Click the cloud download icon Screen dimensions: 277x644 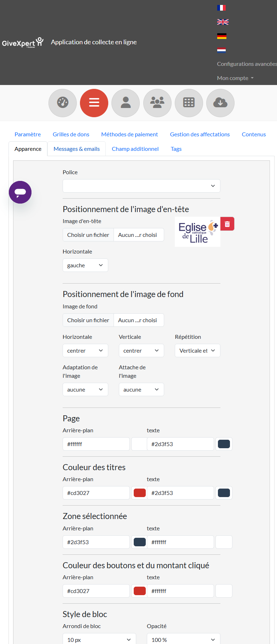220,103
